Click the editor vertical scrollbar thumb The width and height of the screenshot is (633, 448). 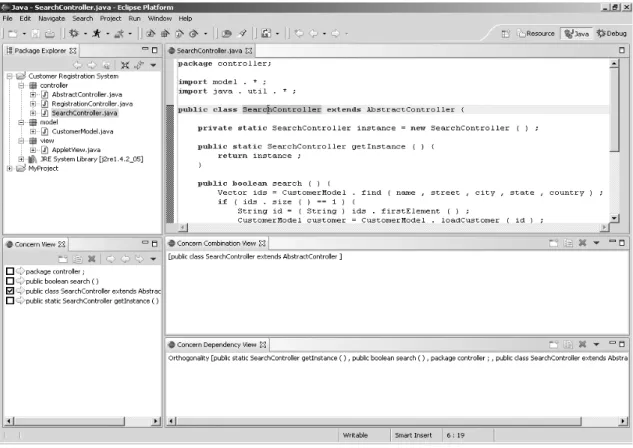point(614,109)
